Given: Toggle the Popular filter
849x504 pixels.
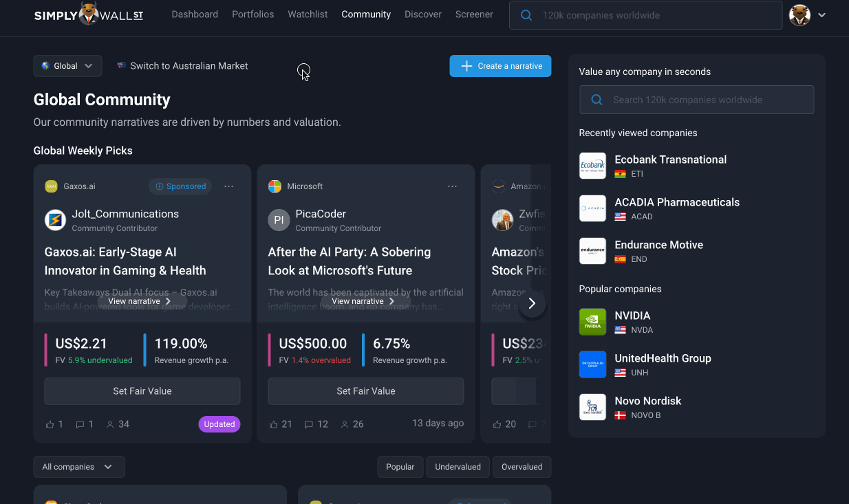Looking at the screenshot, I should point(400,467).
